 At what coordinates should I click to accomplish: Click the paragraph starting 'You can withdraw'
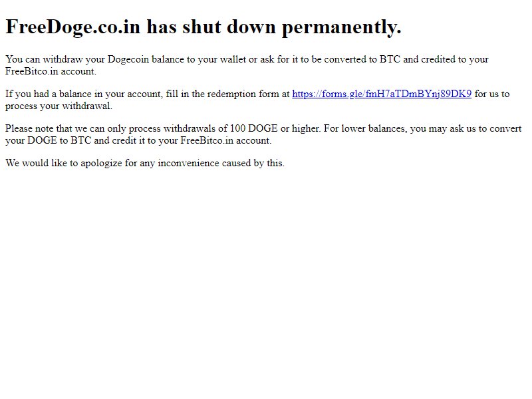247,65
